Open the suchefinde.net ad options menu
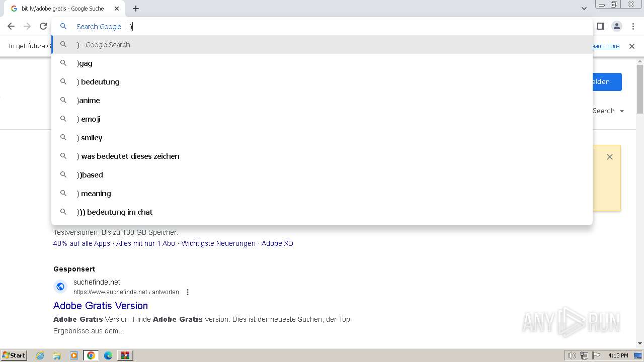 click(188, 292)
